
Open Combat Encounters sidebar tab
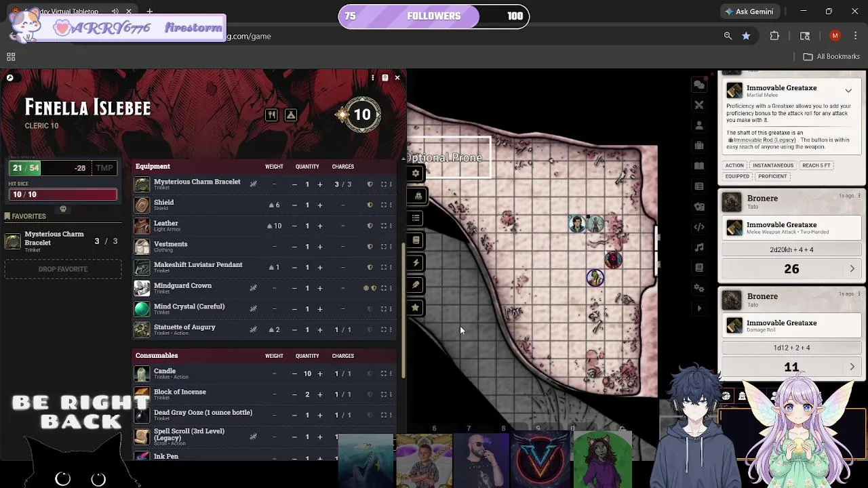coord(699,105)
